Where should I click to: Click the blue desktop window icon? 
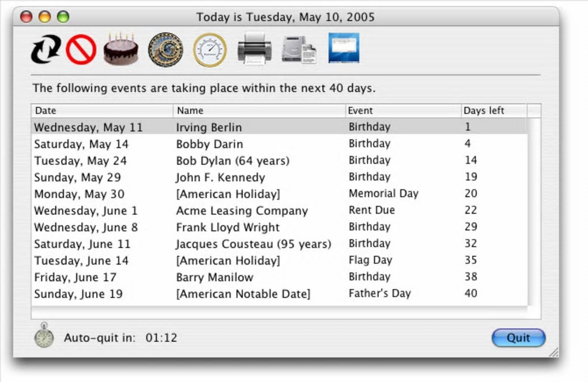tap(344, 48)
